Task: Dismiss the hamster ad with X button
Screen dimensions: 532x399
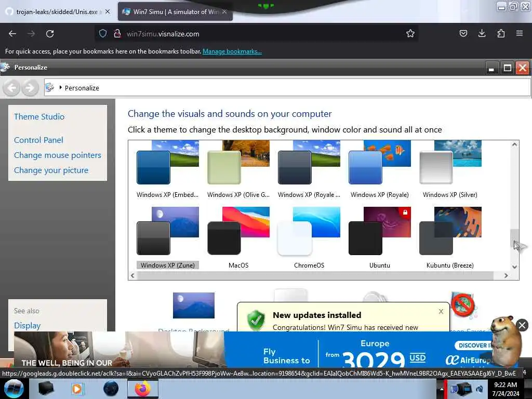Action: (x=522, y=325)
